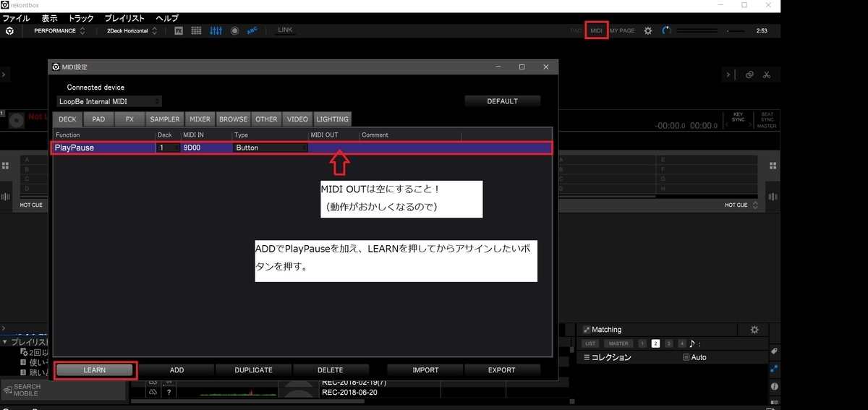Viewport: 868px width, 410px height.
Task: Click the EXPORT button
Action: click(502, 370)
